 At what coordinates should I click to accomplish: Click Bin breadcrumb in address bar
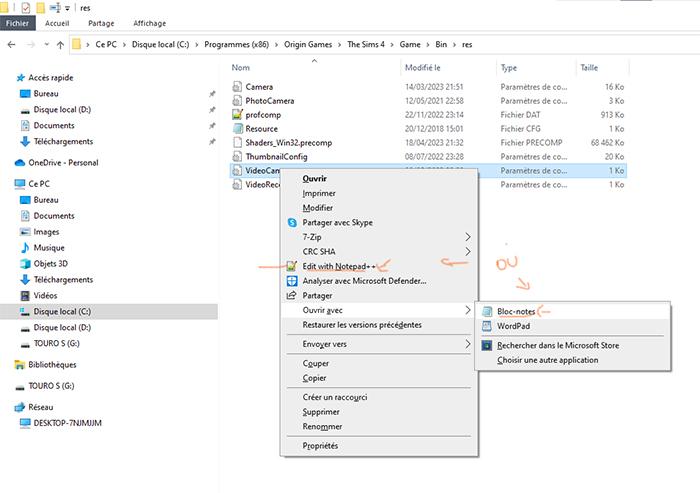point(441,44)
